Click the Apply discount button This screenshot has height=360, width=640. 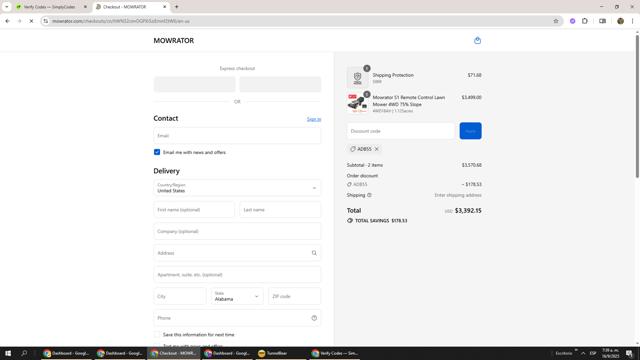point(470,131)
